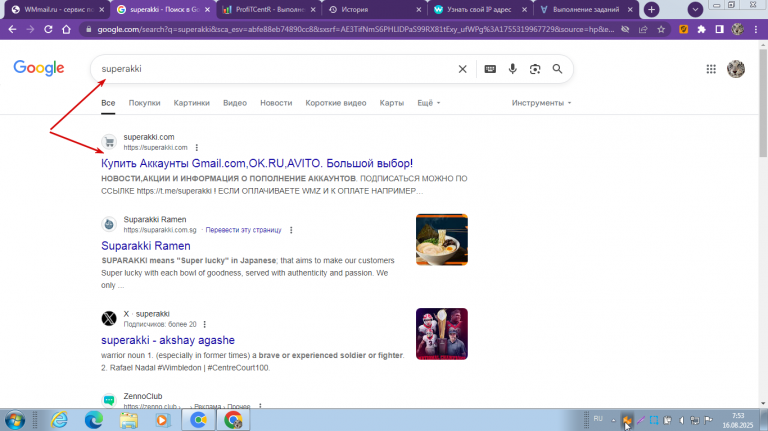
Task: Close the superakki Google search tab
Action: click(x=207, y=10)
